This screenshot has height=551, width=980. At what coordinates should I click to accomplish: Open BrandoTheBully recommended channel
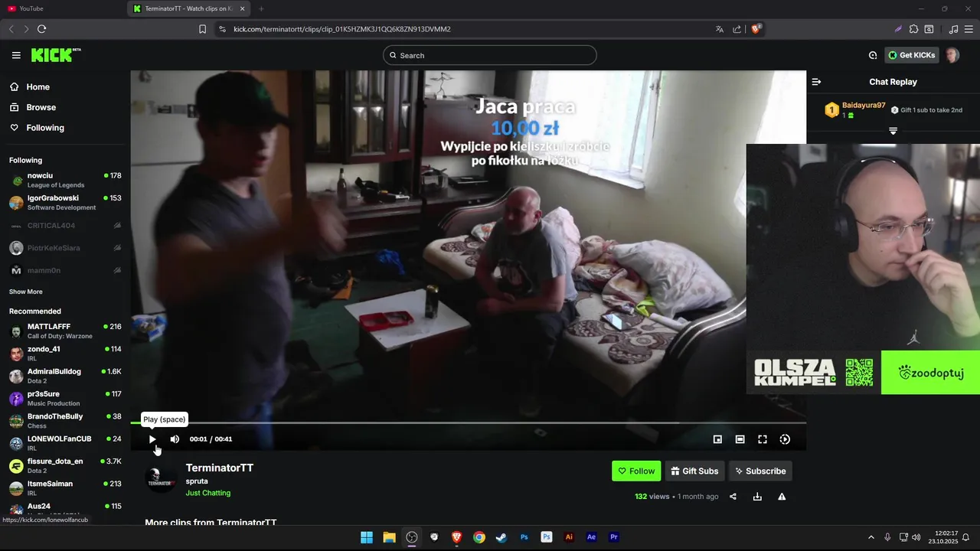tap(65, 421)
